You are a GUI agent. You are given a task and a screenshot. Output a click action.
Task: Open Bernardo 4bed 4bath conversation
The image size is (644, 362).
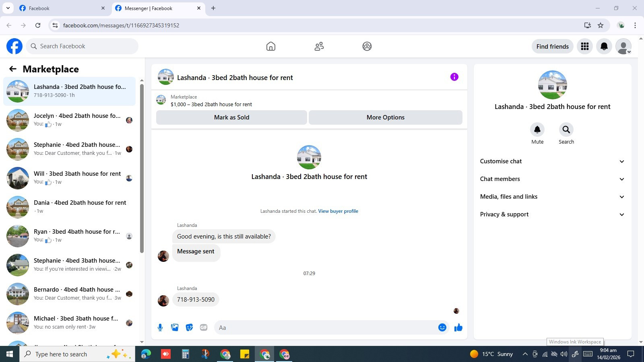tap(70, 294)
